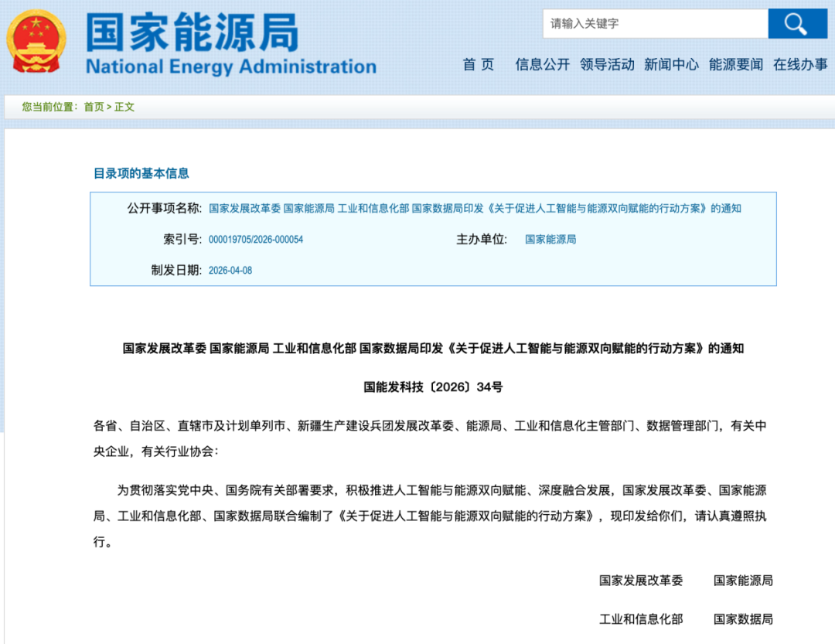
Task: Click the 首页 breadcrumb link
Action: coord(94,107)
